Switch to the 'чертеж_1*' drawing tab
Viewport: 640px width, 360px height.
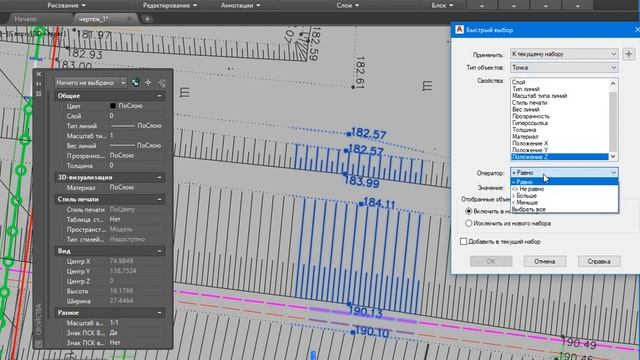click(x=93, y=19)
